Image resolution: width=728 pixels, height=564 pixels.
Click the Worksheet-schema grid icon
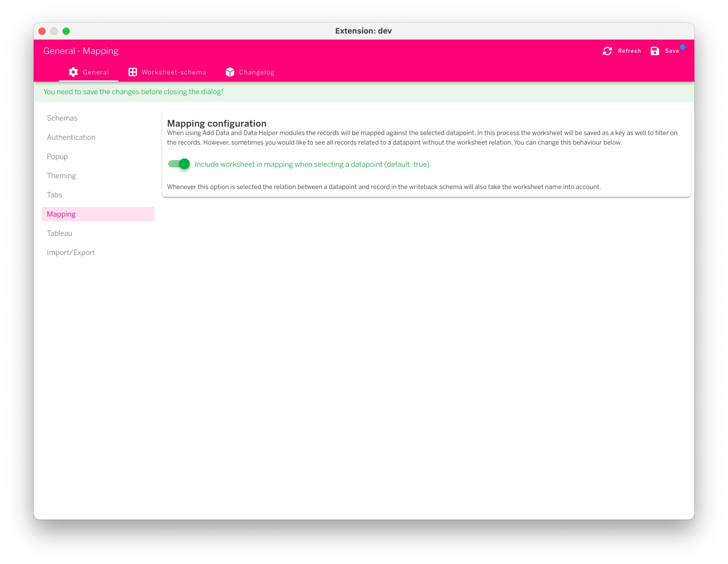coord(133,72)
